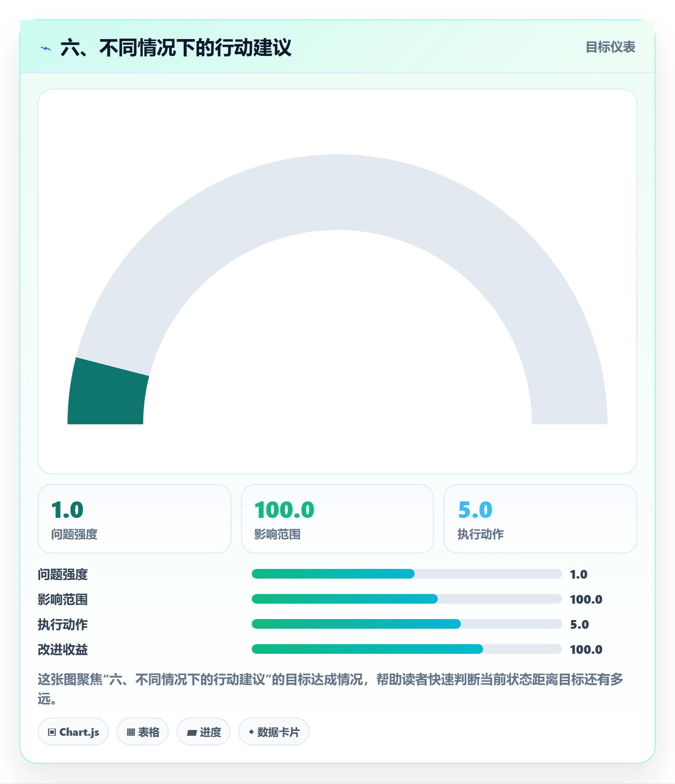Screen dimensions: 675x784
Task: Click the 影响范围 progress bar
Action: [406, 599]
